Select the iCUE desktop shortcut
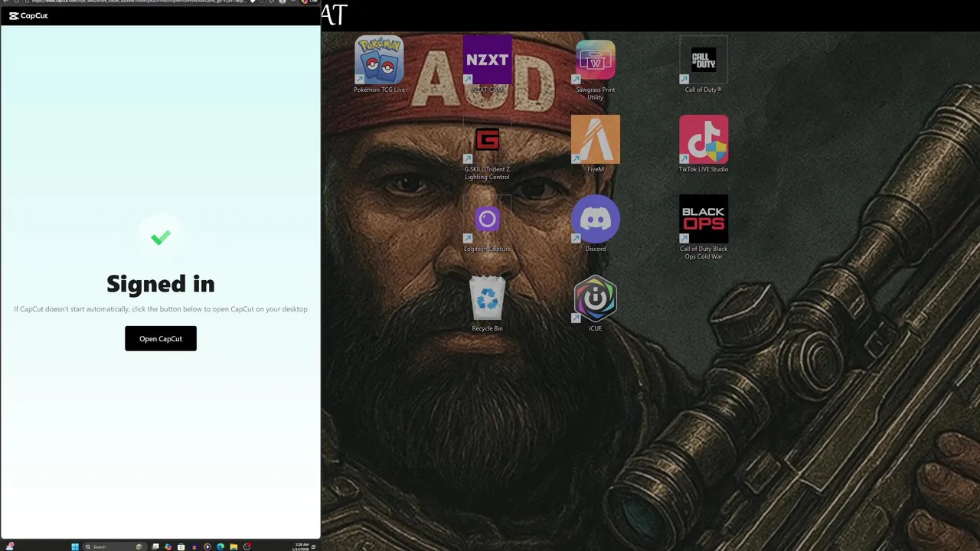This screenshot has width=980, height=551. click(x=596, y=304)
